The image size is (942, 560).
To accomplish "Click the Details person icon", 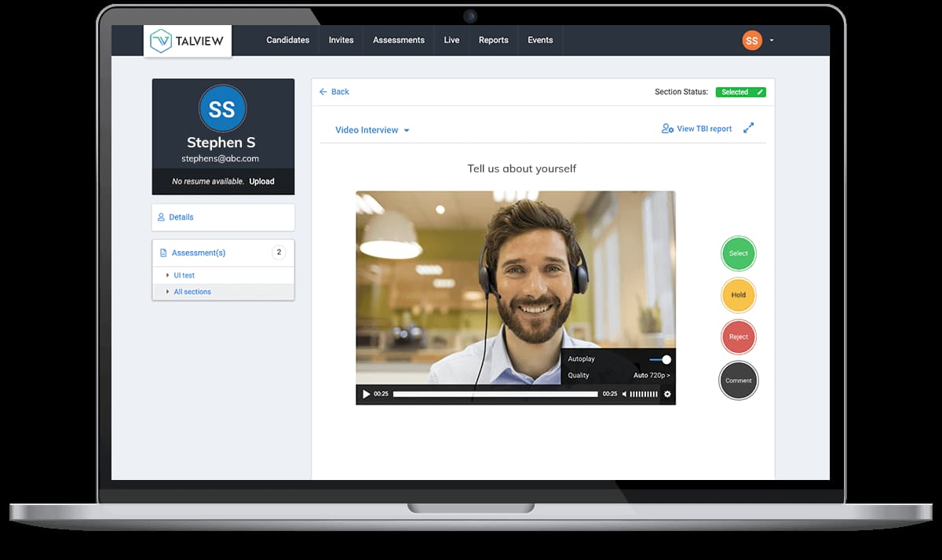I will point(162,216).
